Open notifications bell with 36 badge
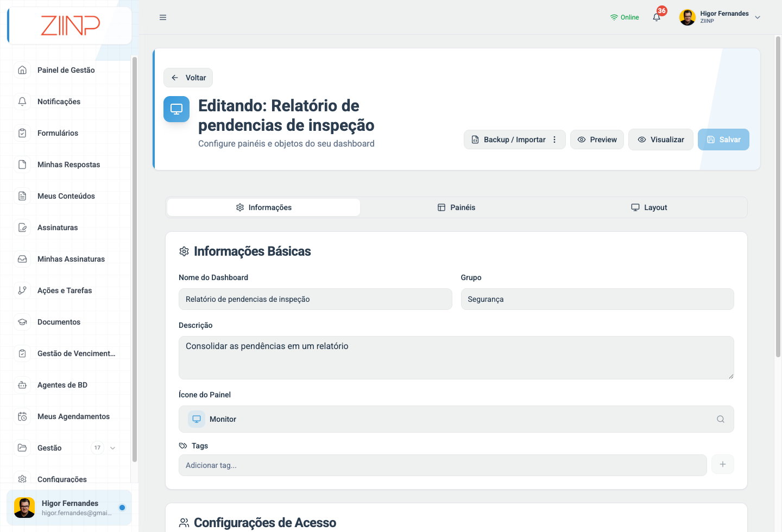782x532 pixels. point(657,17)
